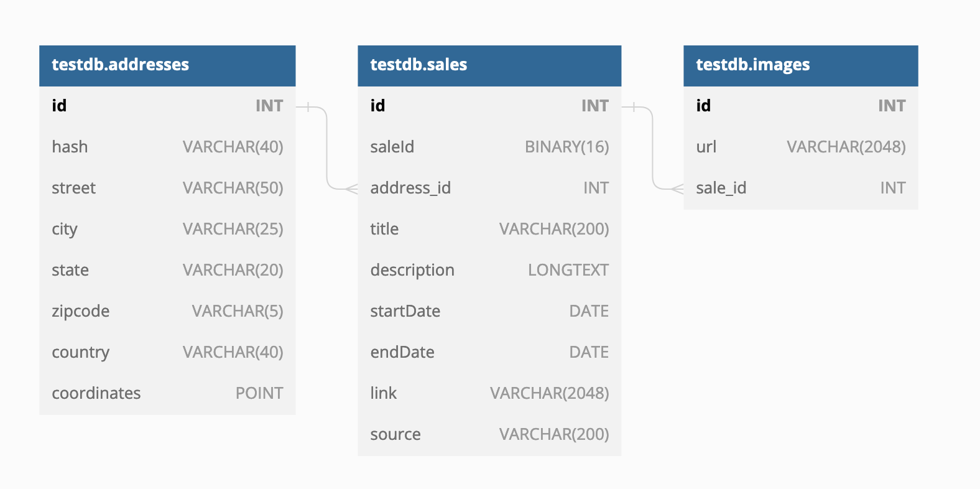The width and height of the screenshot is (980, 489).
Task: Select the endDate DATE row
Action: 489,353
